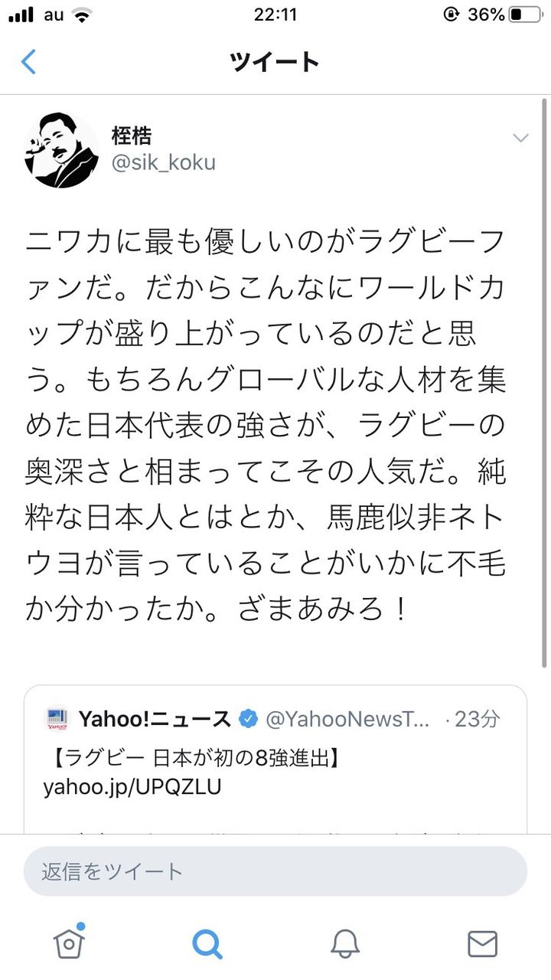
Task: Tap the scrollbar on the right edge
Action: pyautogui.click(x=546, y=383)
